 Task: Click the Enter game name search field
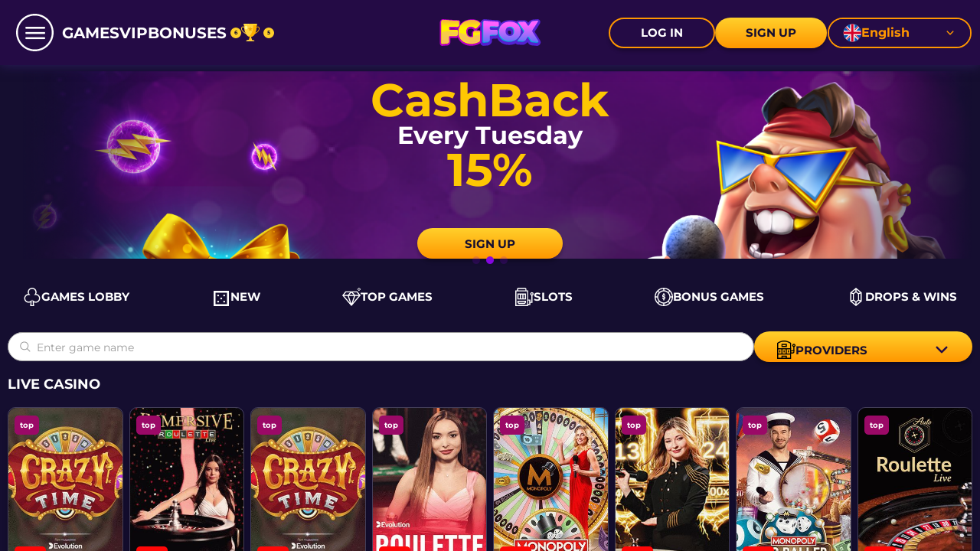click(x=381, y=347)
